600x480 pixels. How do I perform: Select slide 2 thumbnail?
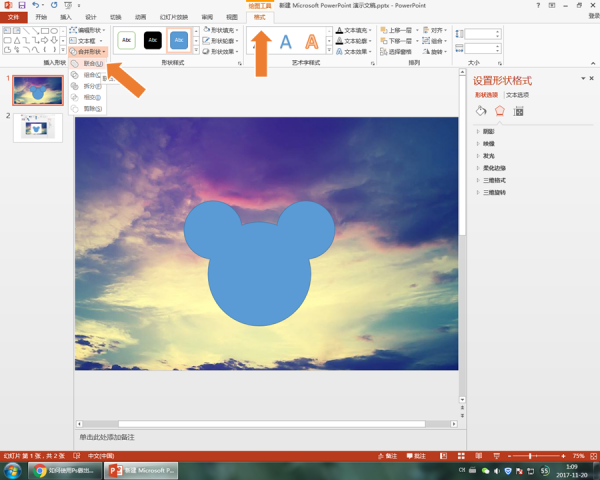pyautogui.click(x=38, y=128)
